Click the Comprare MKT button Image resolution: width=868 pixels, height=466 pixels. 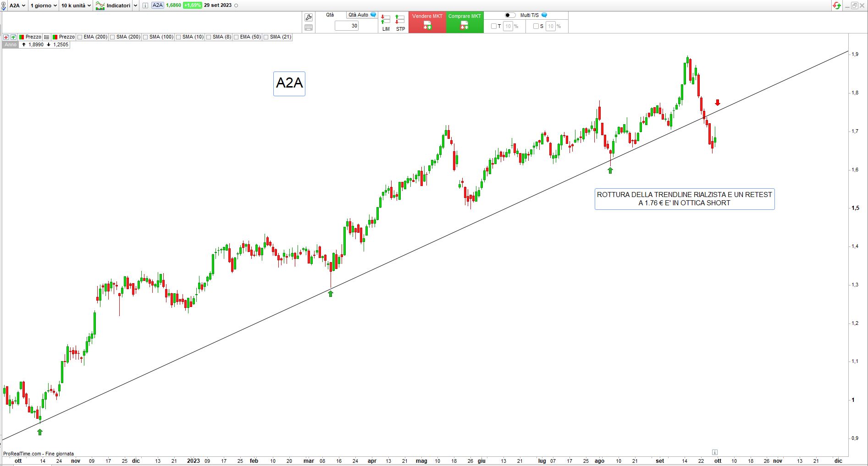464,22
